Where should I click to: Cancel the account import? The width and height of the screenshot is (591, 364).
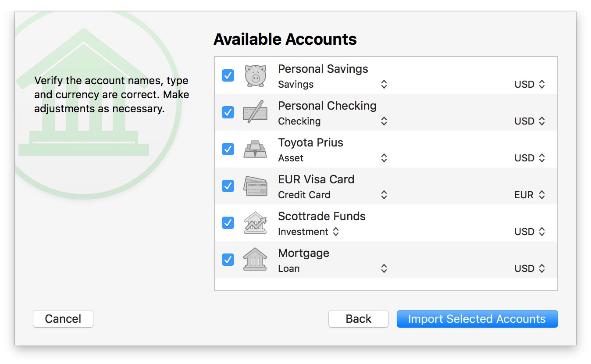point(63,319)
